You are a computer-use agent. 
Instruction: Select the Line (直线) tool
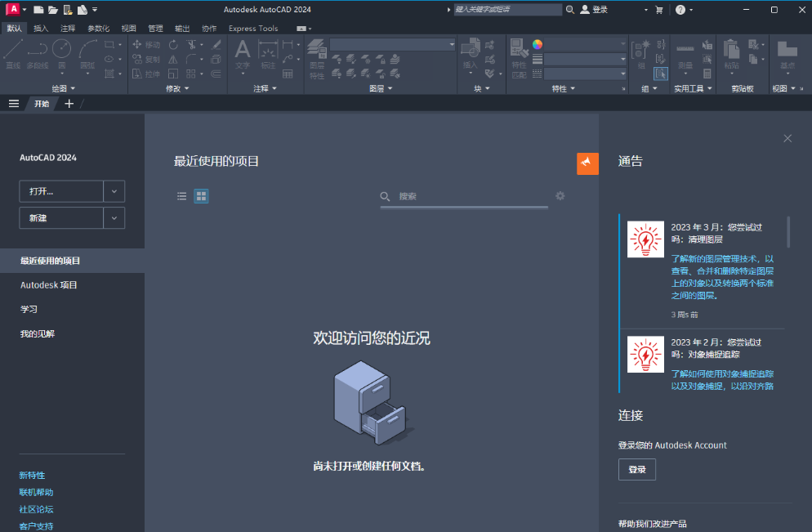[x=13, y=53]
